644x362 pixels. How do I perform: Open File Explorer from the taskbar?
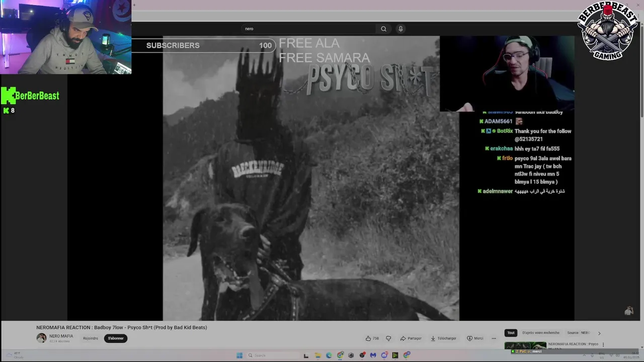tap(317, 355)
